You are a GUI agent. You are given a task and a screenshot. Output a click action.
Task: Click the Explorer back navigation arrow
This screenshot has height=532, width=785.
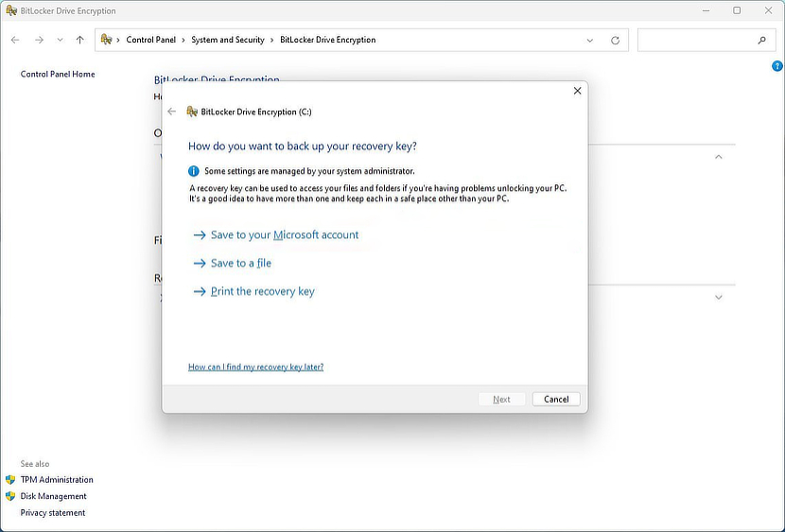coord(15,41)
